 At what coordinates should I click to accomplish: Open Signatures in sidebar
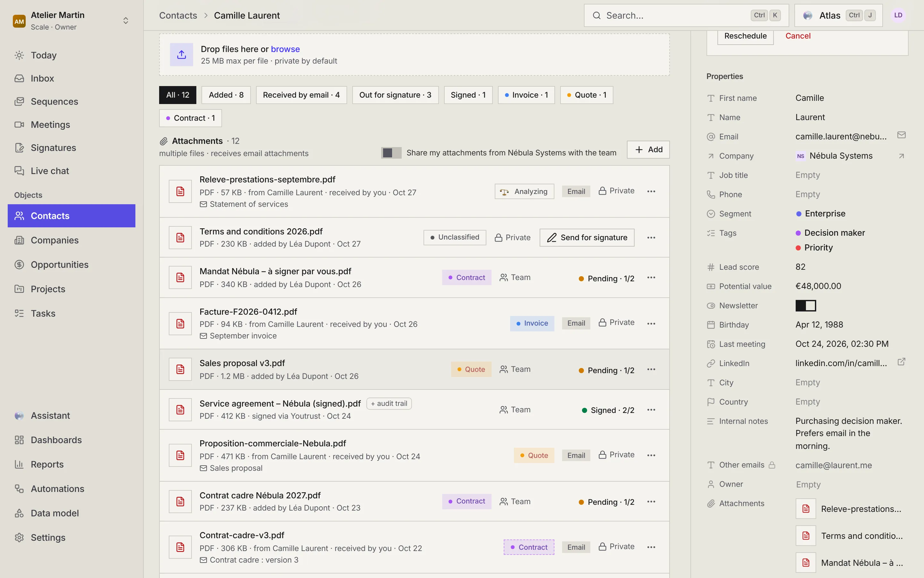(x=72, y=148)
